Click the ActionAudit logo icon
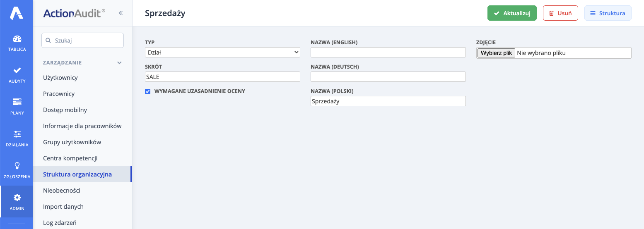644x229 pixels. pyautogui.click(x=17, y=13)
